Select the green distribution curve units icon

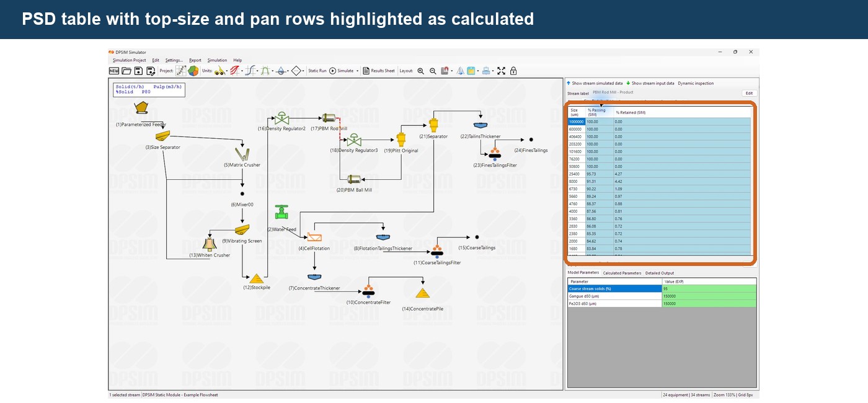coord(266,71)
